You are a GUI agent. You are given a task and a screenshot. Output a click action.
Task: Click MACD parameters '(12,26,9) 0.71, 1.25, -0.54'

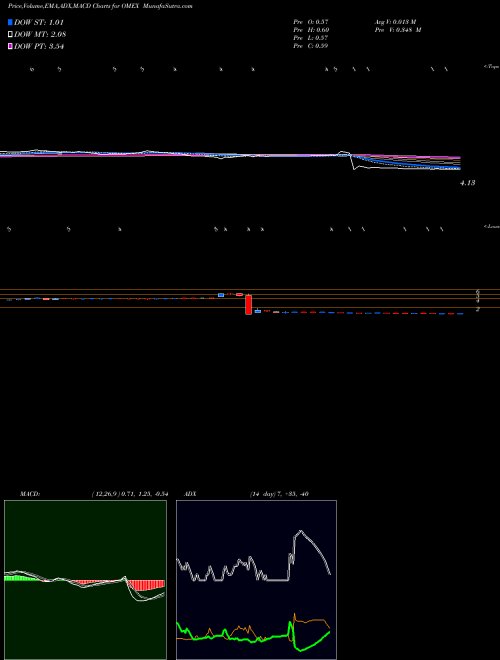[x=130, y=494]
